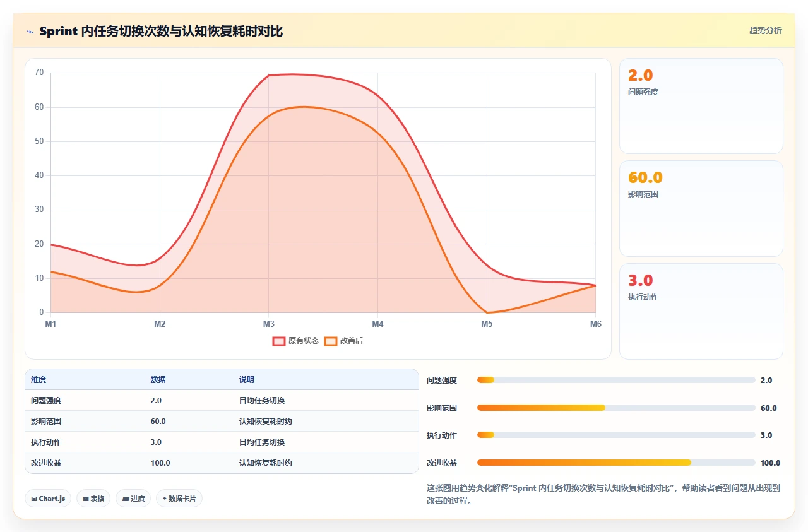This screenshot has height=532, width=808.
Task: Select the 改进收益 table row
Action: [222, 463]
